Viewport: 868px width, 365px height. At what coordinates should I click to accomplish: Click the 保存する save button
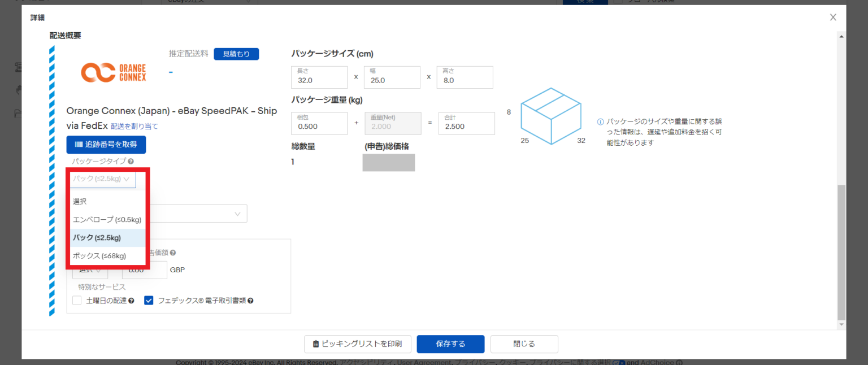click(x=450, y=344)
